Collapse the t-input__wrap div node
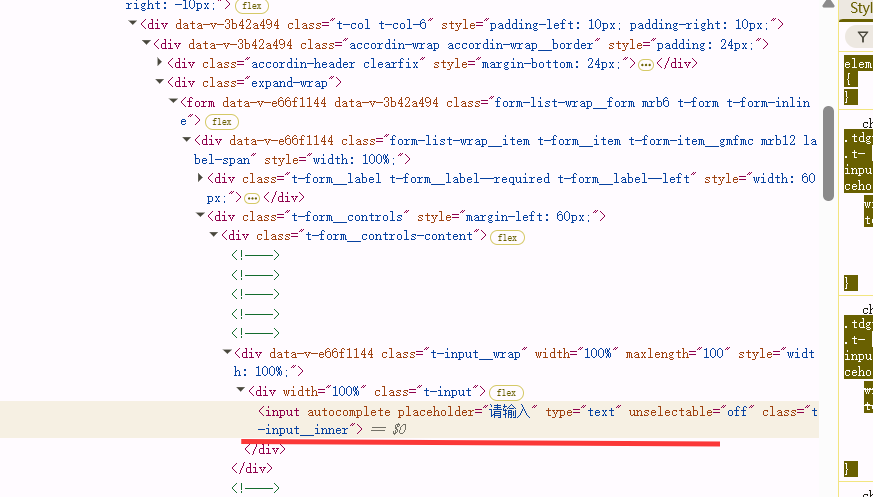This screenshot has height=497, width=873. [227, 352]
